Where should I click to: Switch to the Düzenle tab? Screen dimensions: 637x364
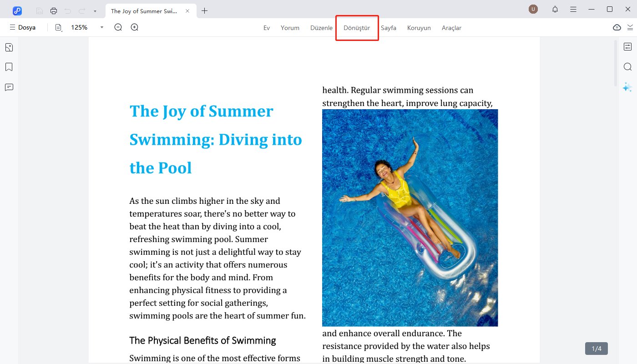tap(321, 28)
